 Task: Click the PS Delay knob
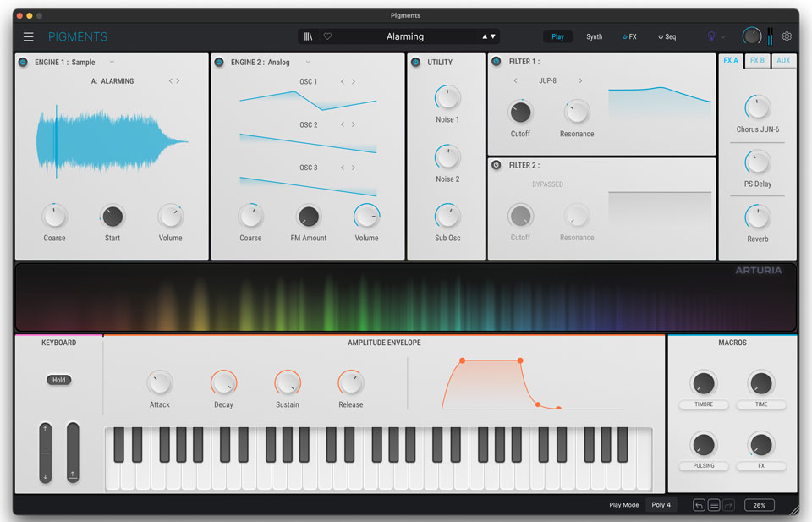click(758, 162)
